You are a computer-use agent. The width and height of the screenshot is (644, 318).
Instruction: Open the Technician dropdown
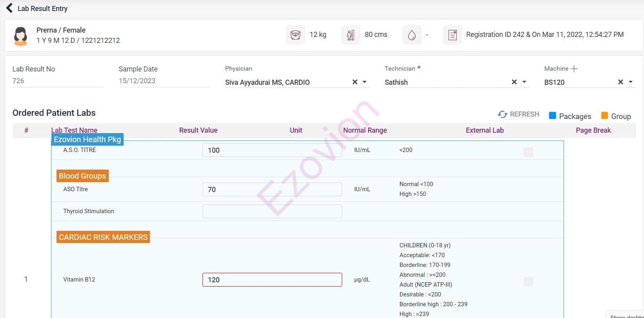(x=524, y=82)
